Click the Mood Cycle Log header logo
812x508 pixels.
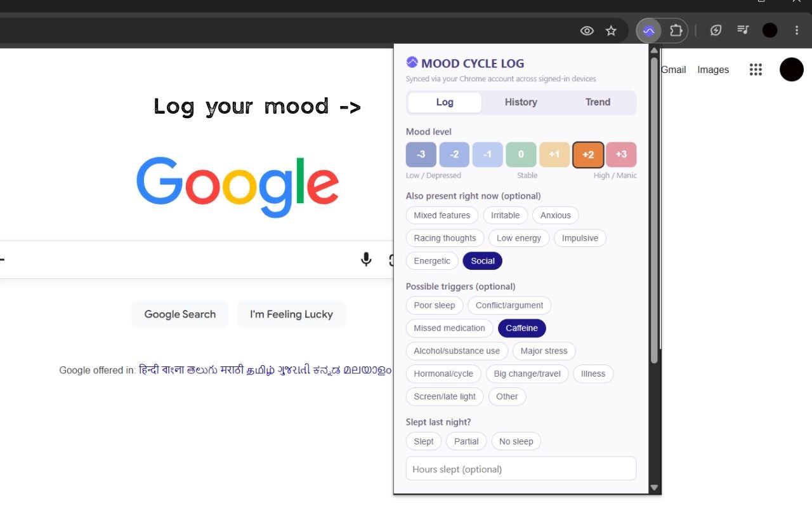coord(412,62)
